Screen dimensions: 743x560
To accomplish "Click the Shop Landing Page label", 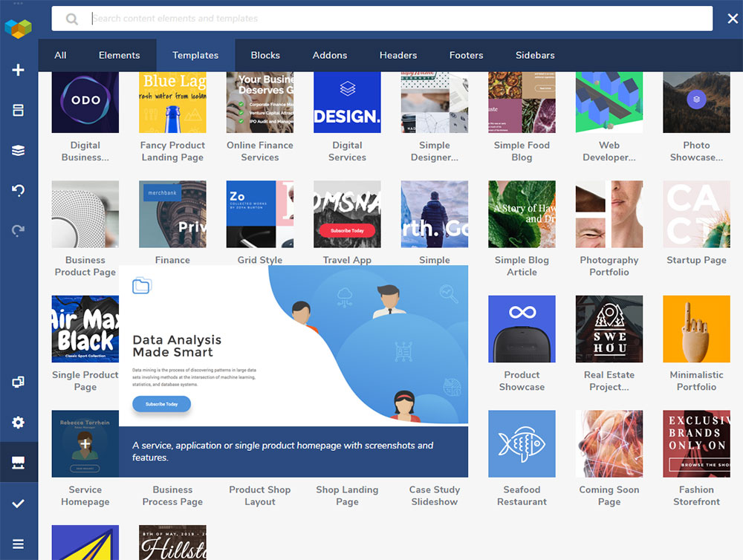I will coord(347,495).
